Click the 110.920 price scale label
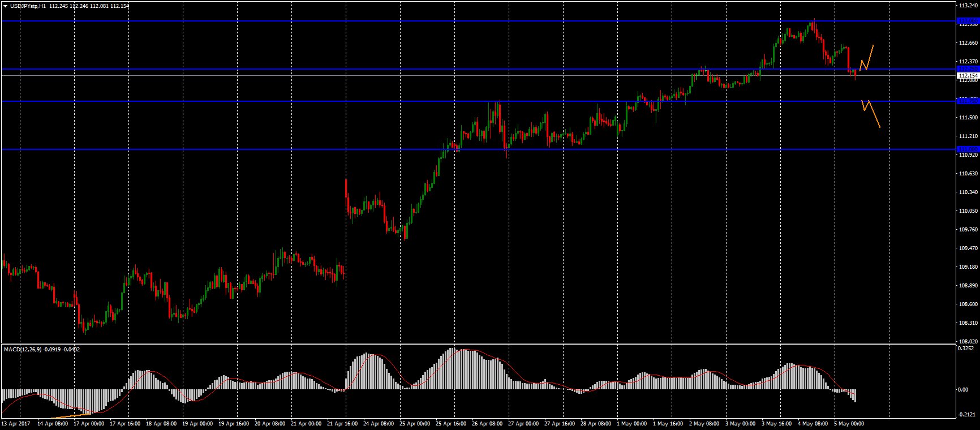 pyautogui.click(x=968, y=154)
